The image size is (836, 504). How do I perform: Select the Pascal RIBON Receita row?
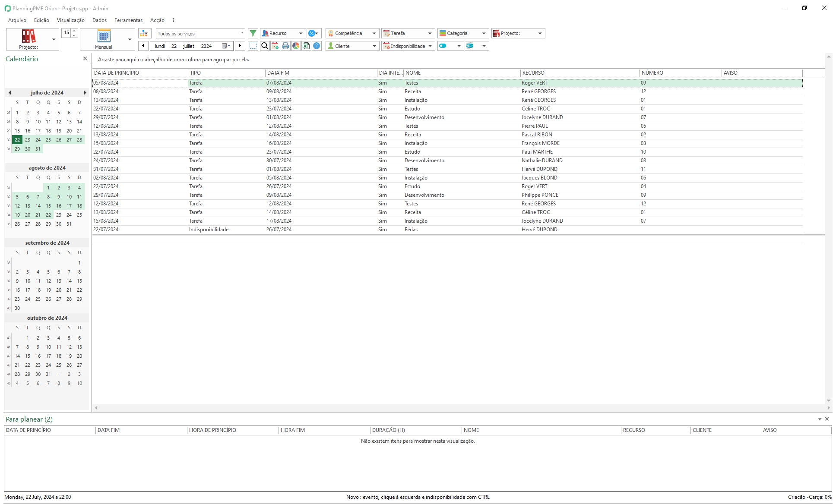point(447,135)
